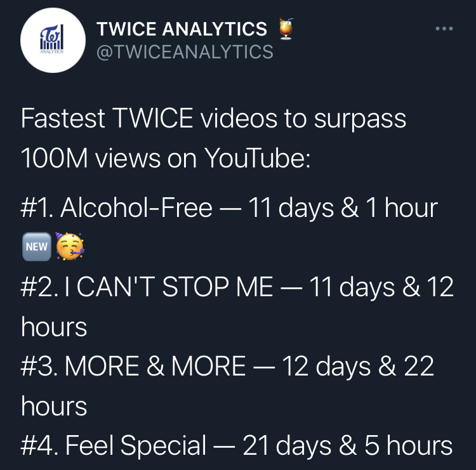Open the tweet's three-dot more options menu
This screenshot has height=470, width=476.
pyautogui.click(x=444, y=29)
